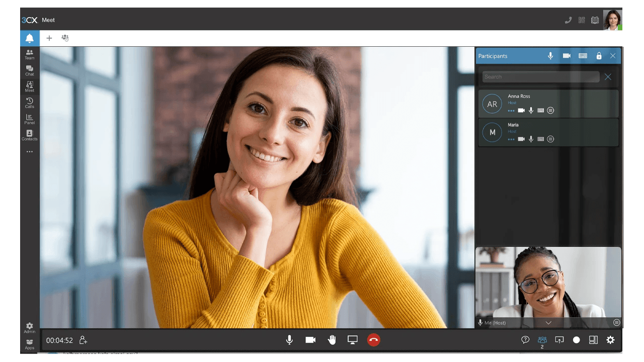Image resolution: width=644 pixels, height=362 pixels.
Task: Change the video layout icon in bottom bar
Action: point(593,340)
